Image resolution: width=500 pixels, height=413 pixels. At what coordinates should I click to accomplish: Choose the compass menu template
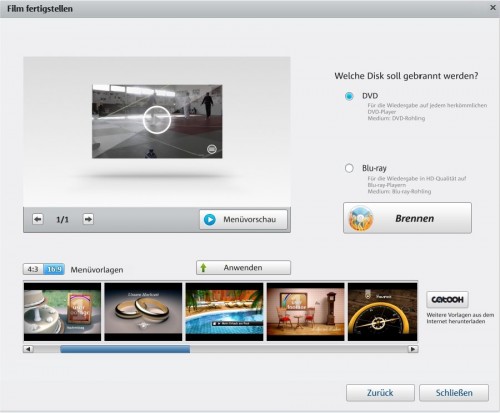click(x=383, y=312)
